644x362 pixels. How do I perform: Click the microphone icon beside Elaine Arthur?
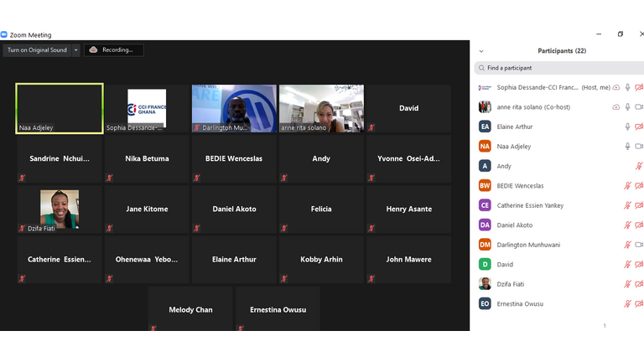[627, 127]
